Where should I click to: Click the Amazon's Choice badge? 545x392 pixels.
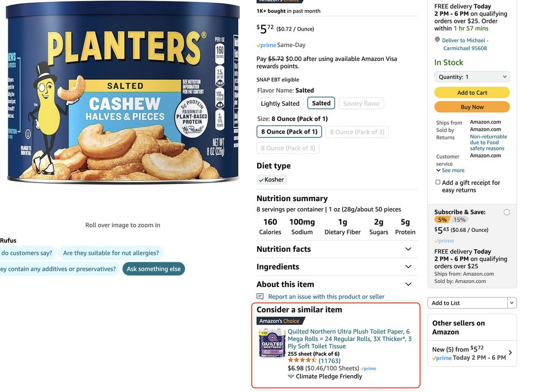278,321
